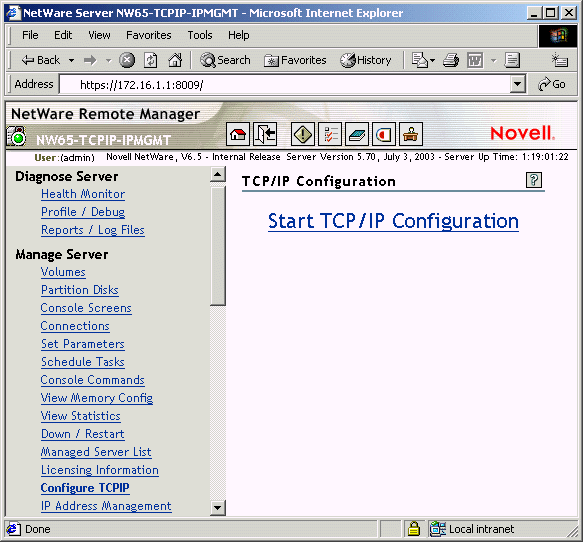Open the File menu
Screen dimensions: 583x542
30,35
